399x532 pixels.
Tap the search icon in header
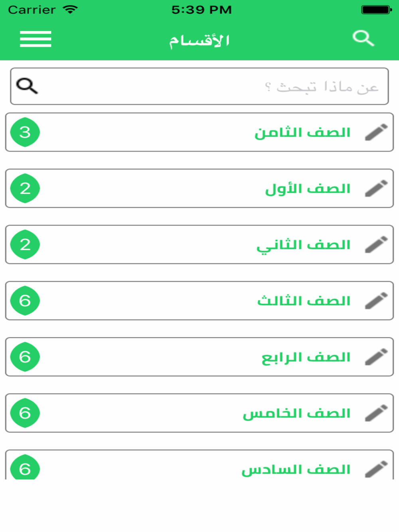[363, 38]
